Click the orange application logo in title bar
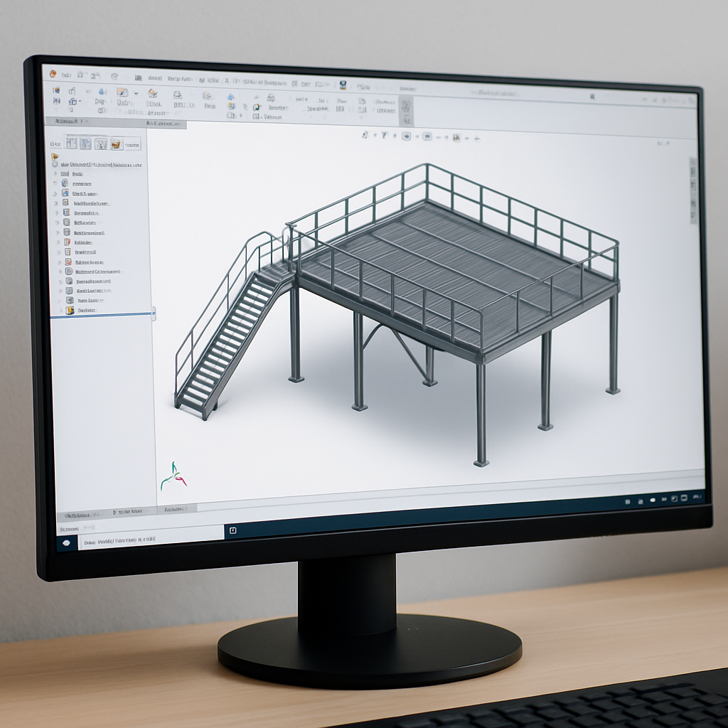Image resolution: width=728 pixels, height=728 pixels. coord(53,73)
